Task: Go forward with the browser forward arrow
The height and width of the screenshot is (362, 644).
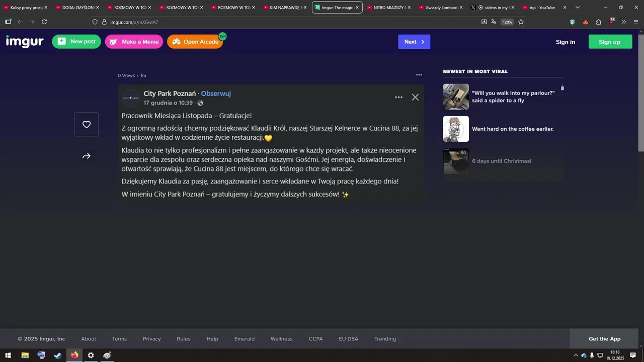Action: (x=32, y=22)
